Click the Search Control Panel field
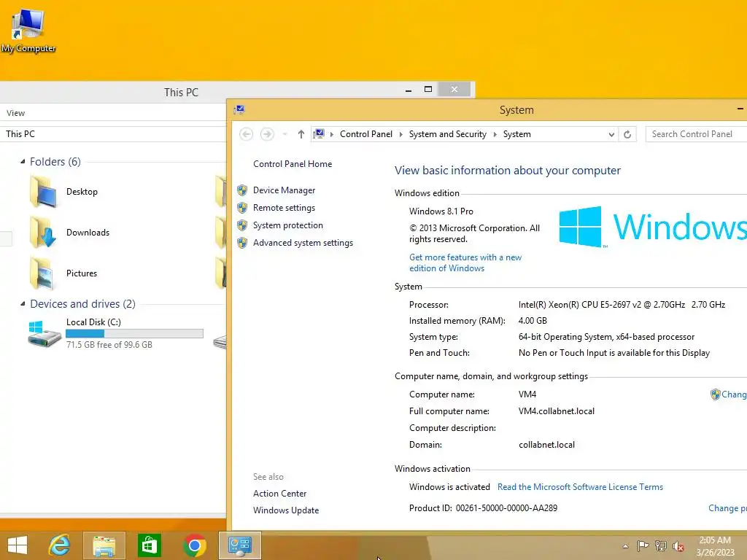This screenshot has width=747, height=560. (696, 134)
